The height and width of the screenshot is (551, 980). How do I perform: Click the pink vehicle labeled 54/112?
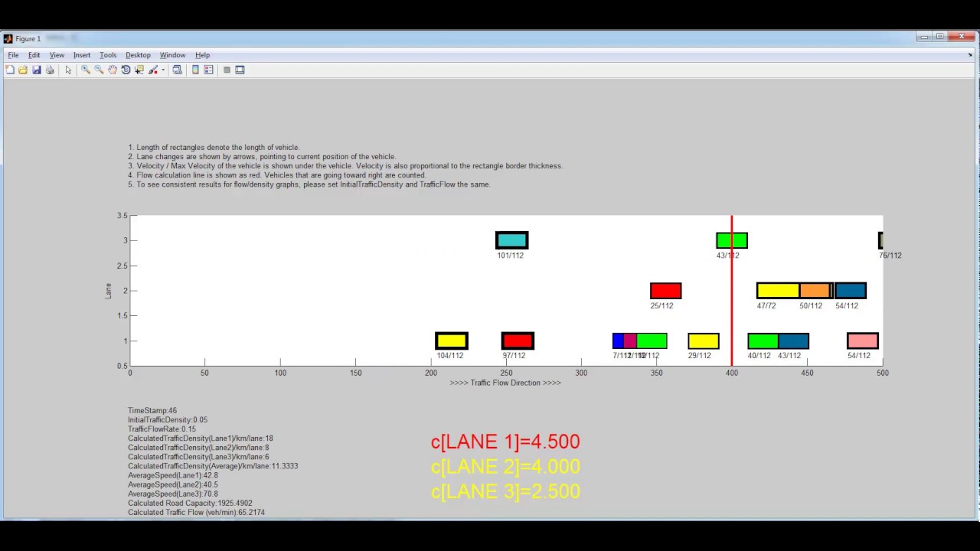pos(863,341)
